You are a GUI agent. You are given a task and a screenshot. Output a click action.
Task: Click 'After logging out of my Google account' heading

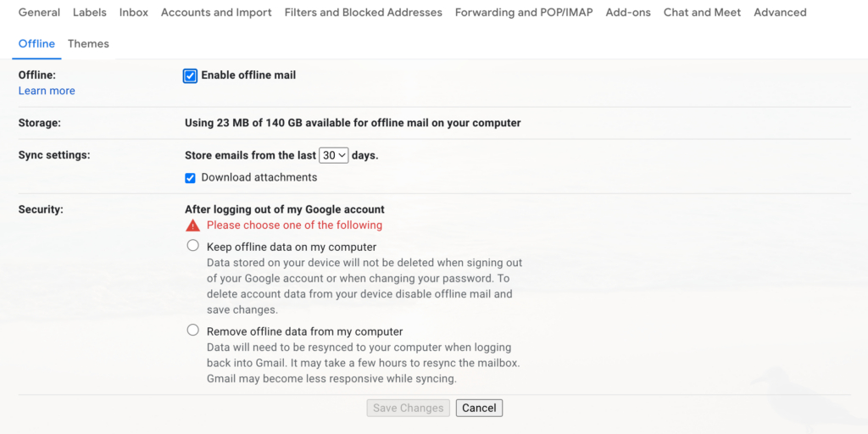[x=285, y=210]
